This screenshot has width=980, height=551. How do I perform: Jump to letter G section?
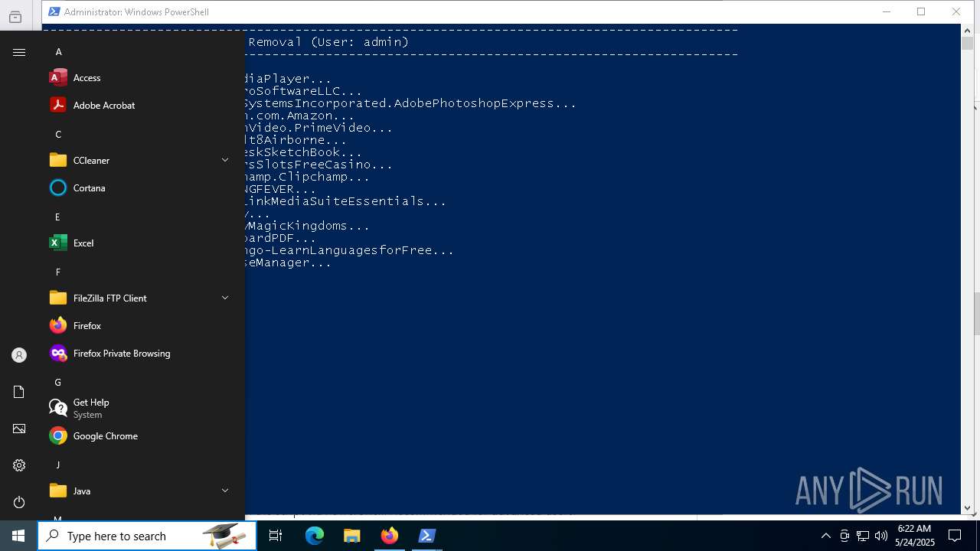(57, 383)
